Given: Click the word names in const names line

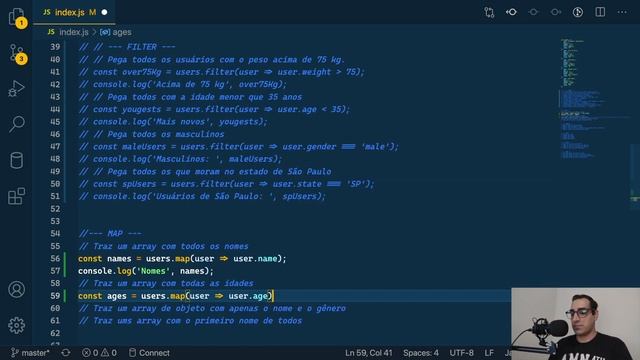Looking at the screenshot, I should (119, 259).
